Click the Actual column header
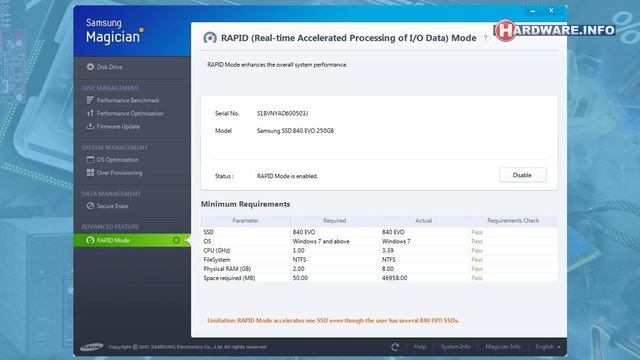This screenshot has height=360, width=640. pos(424,221)
